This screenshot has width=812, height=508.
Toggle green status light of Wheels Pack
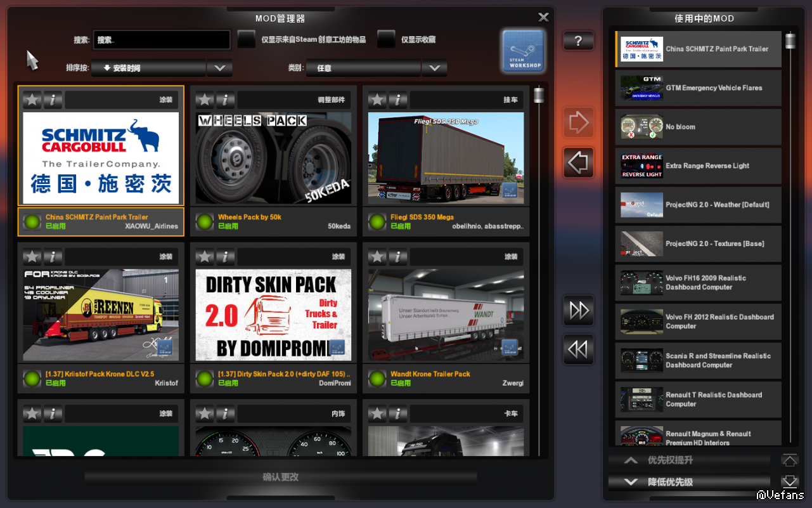204,221
